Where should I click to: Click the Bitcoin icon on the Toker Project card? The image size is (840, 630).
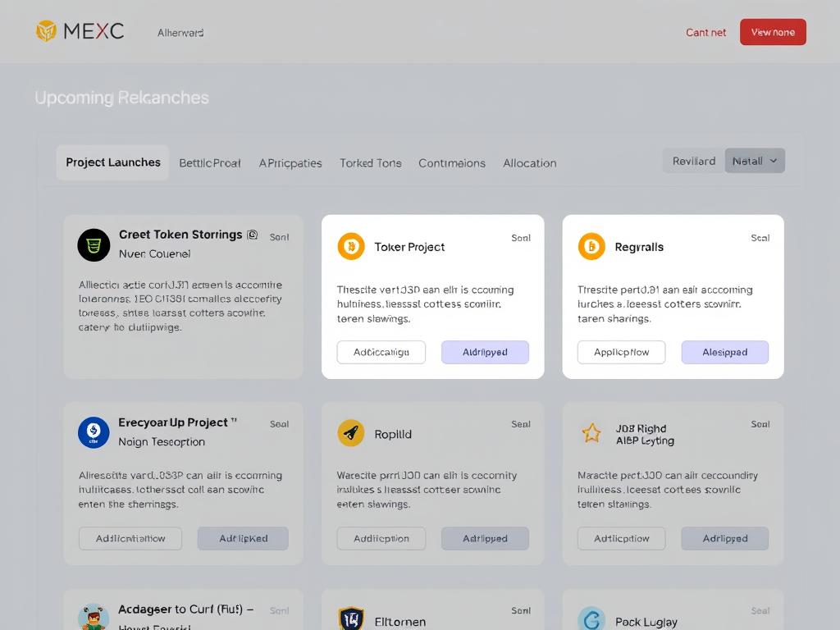pos(350,246)
